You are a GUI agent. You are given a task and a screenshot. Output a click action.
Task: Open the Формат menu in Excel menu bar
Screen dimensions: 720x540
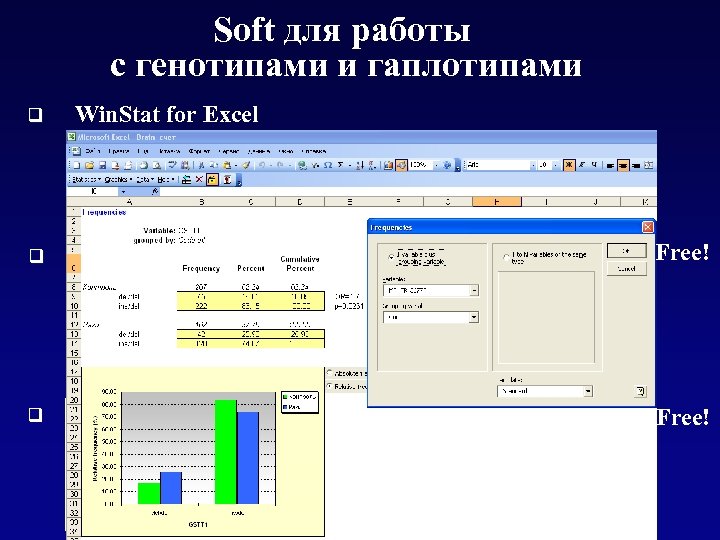[x=199, y=151]
